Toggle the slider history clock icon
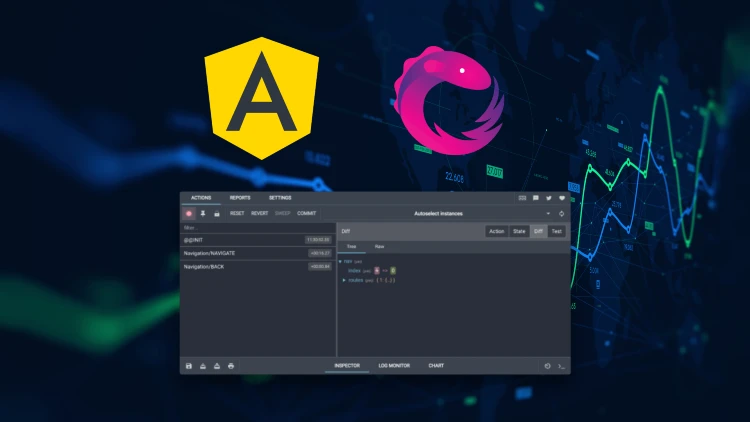750x422 pixels. [548, 366]
